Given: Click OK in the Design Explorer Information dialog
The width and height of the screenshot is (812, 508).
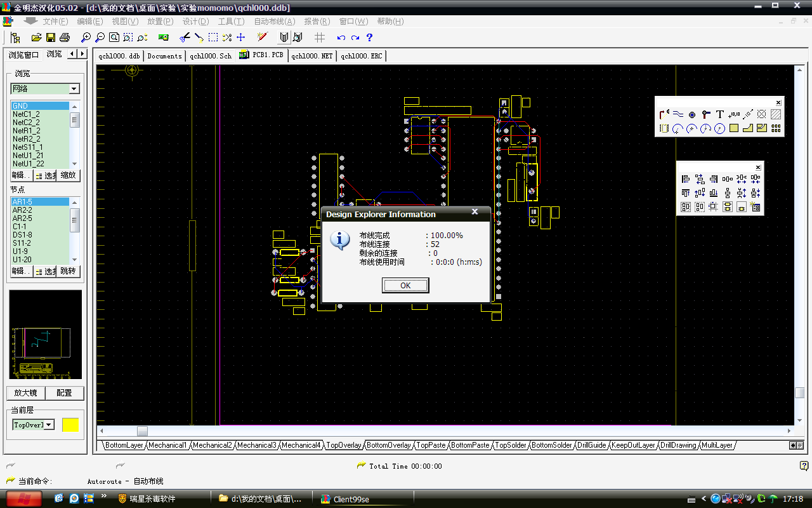Looking at the screenshot, I should coord(405,286).
